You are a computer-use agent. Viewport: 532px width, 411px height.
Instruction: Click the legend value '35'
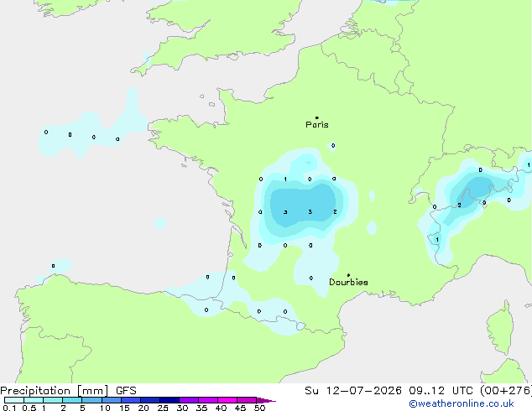tap(201, 408)
